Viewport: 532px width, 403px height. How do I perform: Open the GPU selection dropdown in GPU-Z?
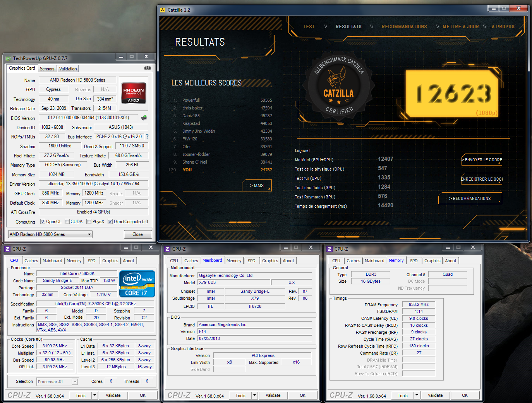(x=50, y=234)
